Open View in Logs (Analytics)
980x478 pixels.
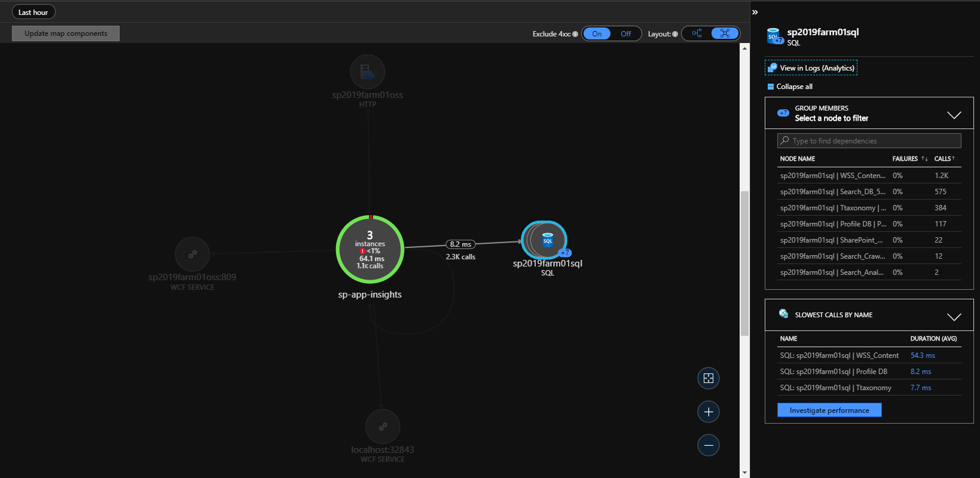(x=811, y=68)
